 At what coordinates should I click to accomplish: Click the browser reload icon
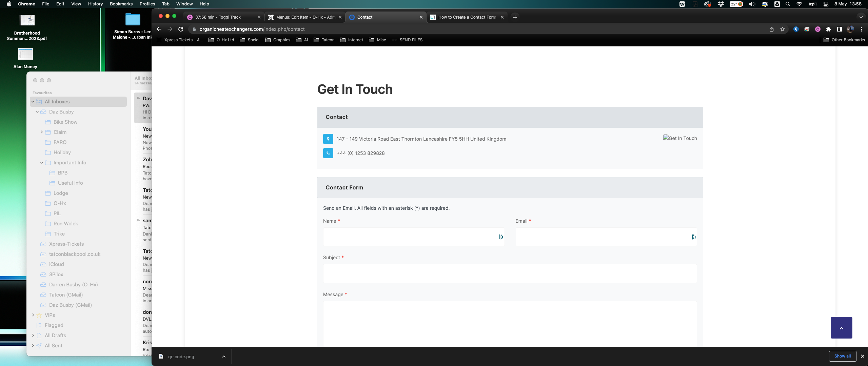pyautogui.click(x=181, y=29)
